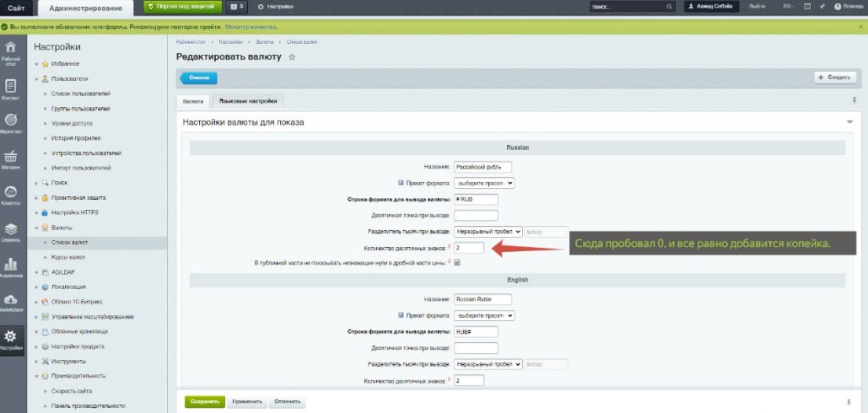Image resolution: width=868 pixels, height=413 pixels.
Task: Switch to the Валюта tab
Action: pyautogui.click(x=193, y=102)
